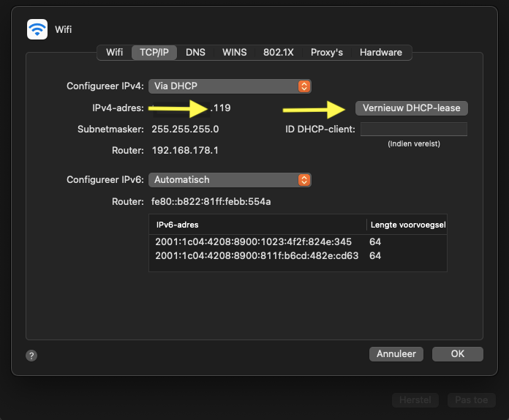Open the DNS tab
The width and height of the screenshot is (509, 420).
[195, 53]
